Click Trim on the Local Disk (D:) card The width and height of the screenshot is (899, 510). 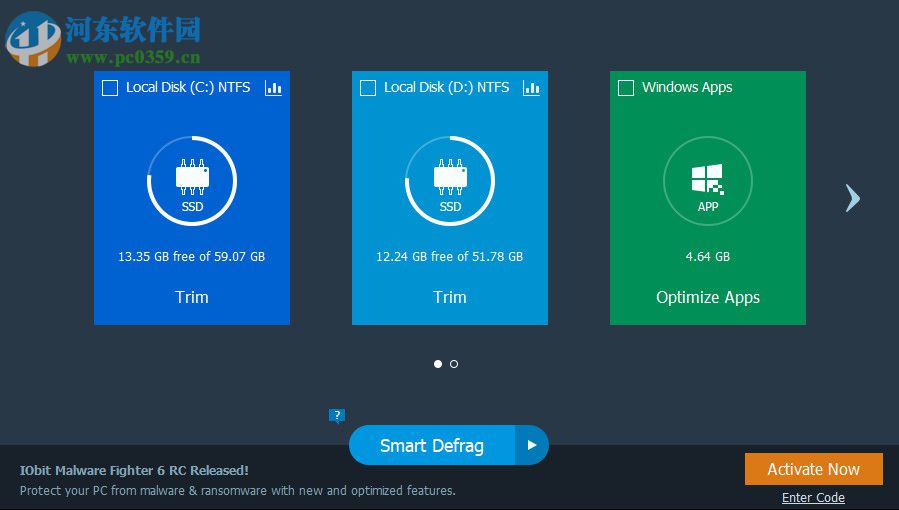[450, 297]
